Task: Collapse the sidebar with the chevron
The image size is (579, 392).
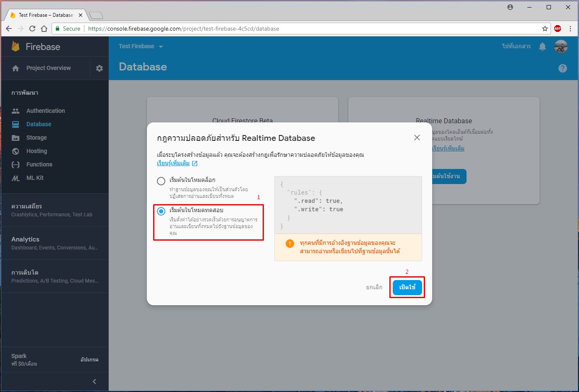Action: point(94,381)
